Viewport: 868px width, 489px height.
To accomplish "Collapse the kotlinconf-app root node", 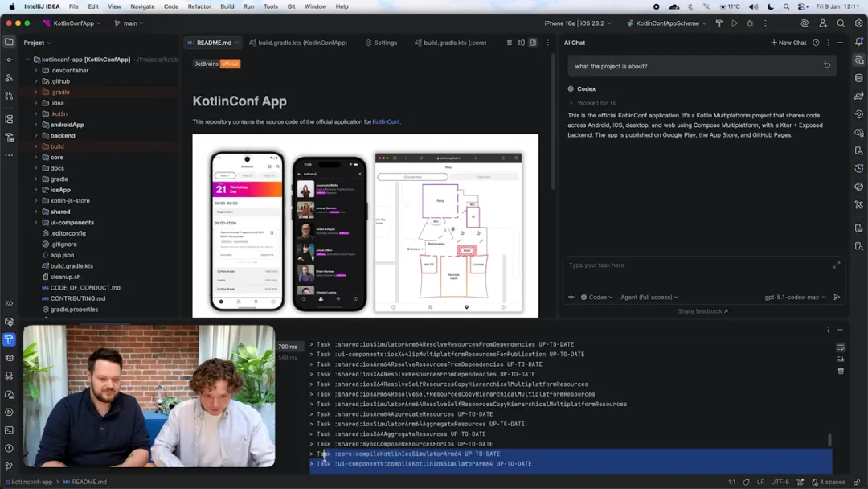I will pos(27,60).
